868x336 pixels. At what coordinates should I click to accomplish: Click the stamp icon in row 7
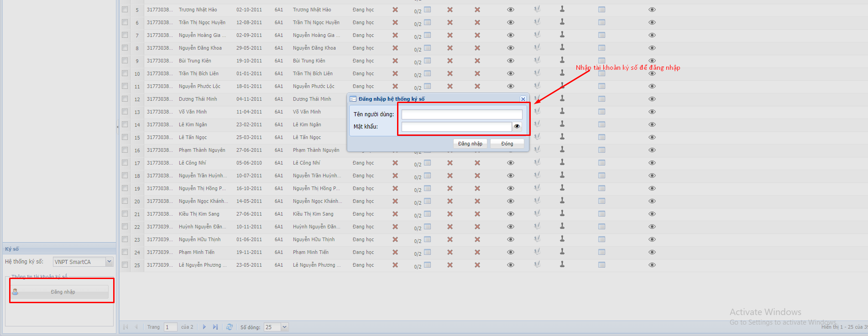[562, 35]
